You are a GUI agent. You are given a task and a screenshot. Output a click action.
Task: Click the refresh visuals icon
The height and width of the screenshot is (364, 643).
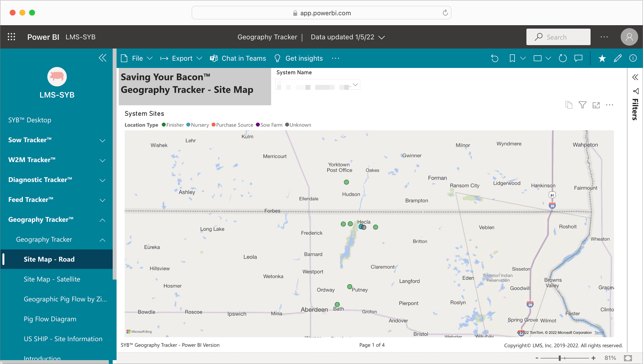click(x=562, y=58)
